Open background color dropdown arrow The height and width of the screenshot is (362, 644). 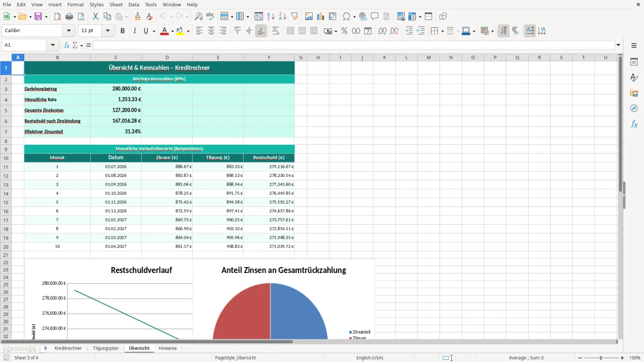click(x=188, y=31)
